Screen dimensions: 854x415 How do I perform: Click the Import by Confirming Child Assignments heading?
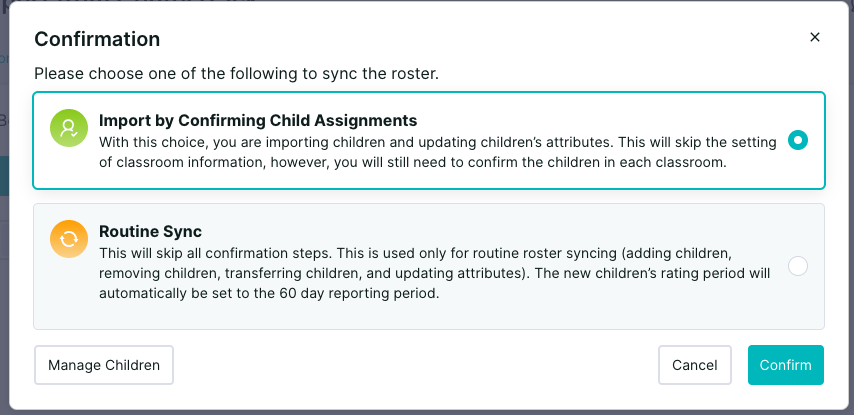258,120
